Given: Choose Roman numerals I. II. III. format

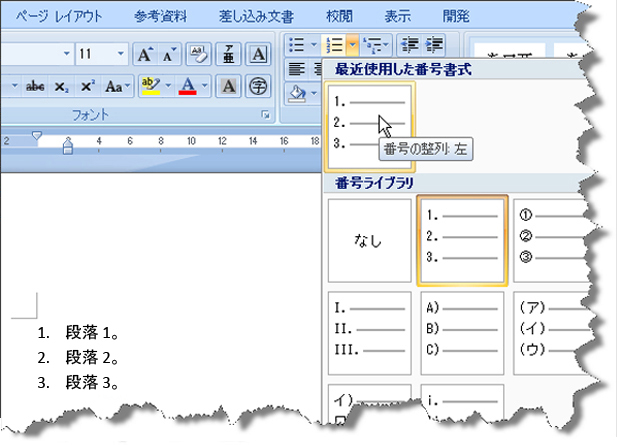Looking at the screenshot, I should coord(369,333).
